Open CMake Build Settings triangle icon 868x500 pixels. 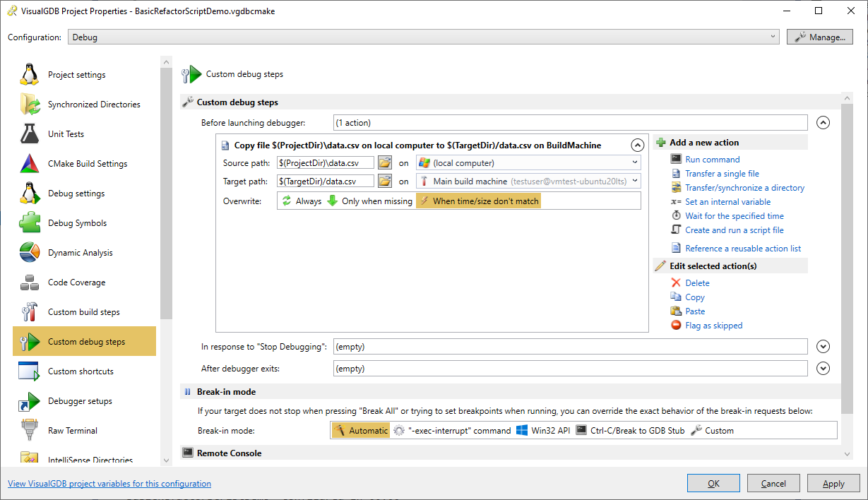(x=30, y=163)
